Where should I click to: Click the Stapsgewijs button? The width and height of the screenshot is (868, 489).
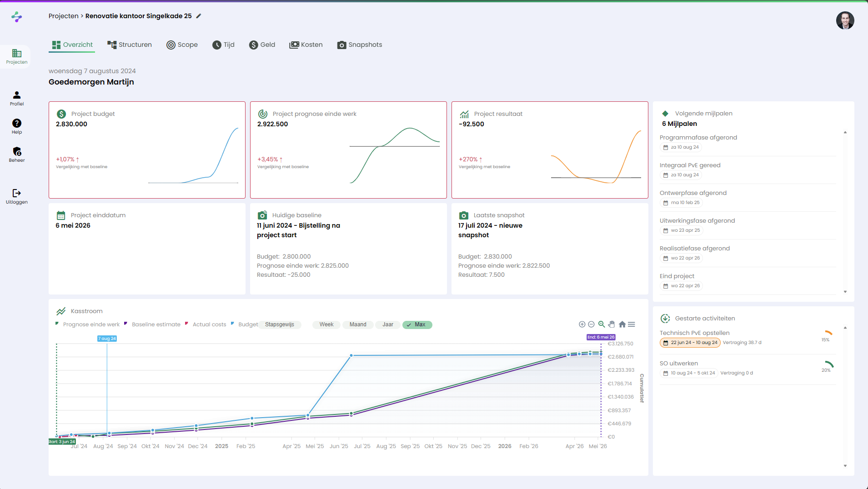tap(280, 324)
